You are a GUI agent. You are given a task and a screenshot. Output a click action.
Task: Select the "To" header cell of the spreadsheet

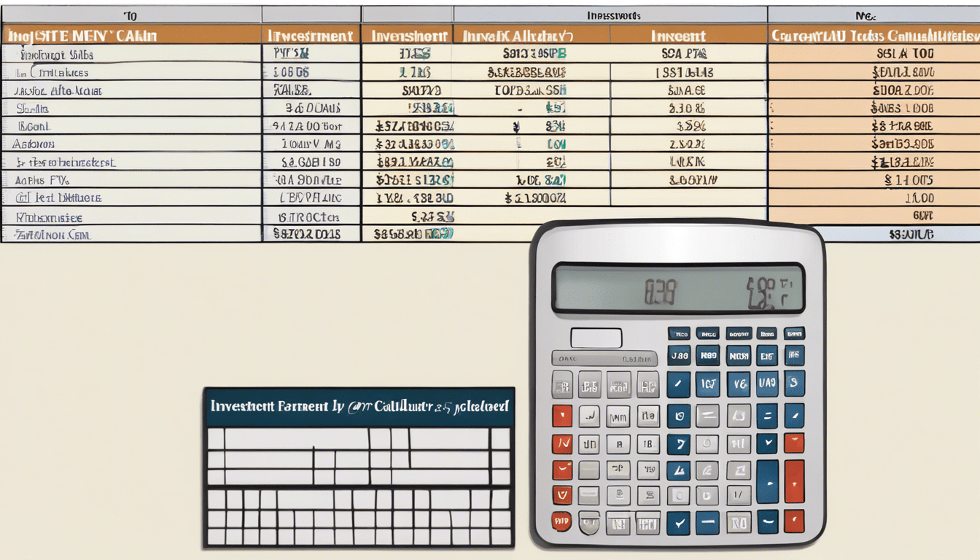(x=131, y=15)
